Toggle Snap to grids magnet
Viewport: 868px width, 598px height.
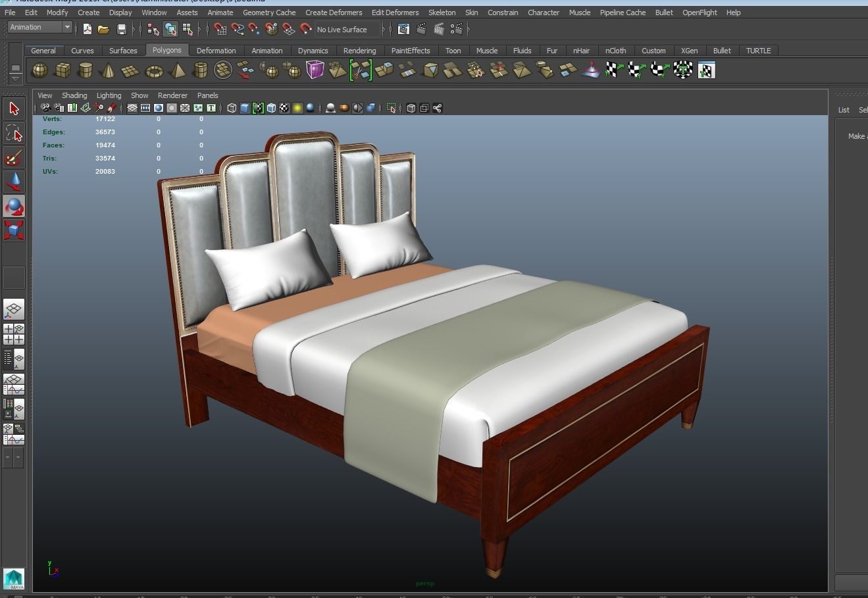(220, 29)
